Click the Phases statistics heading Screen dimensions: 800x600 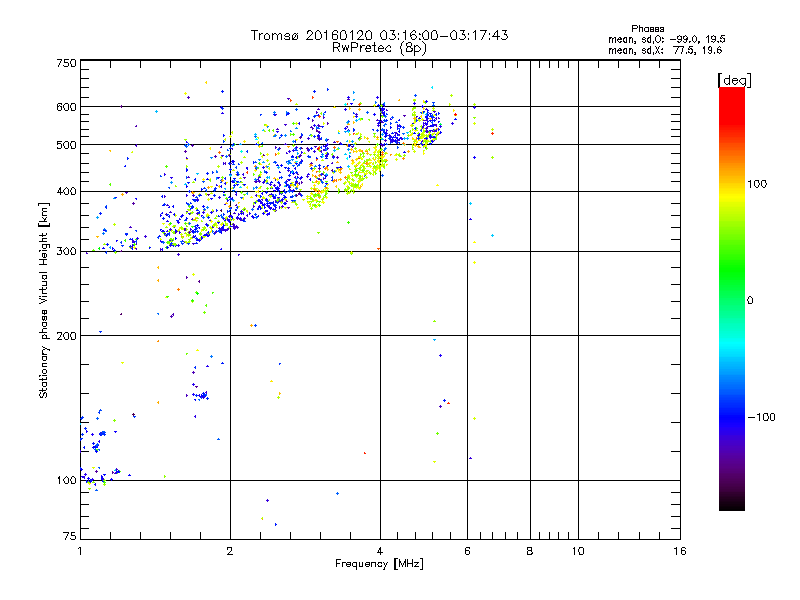click(647, 28)
